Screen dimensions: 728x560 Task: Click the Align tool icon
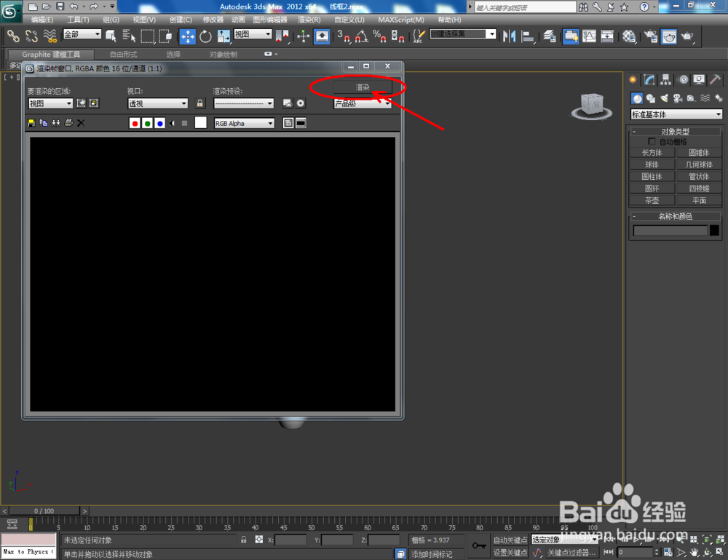pyautogui.click(x=528, y=36)
